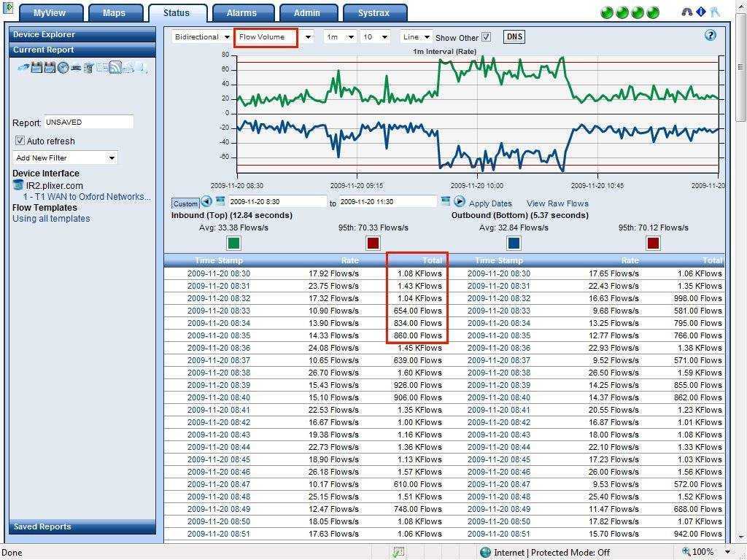Click the blue diamond info icon
Viewport: 747px width, 560px height.
pos(701,12)
